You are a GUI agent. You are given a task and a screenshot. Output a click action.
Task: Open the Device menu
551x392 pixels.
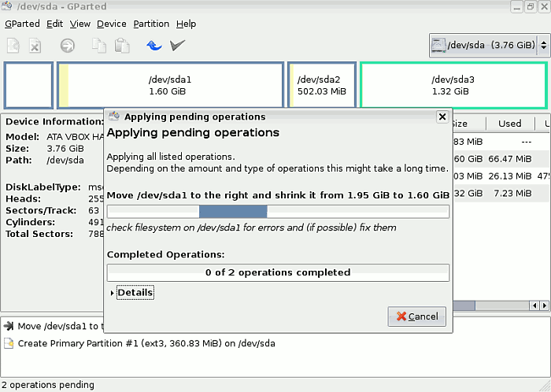point(111,24)
